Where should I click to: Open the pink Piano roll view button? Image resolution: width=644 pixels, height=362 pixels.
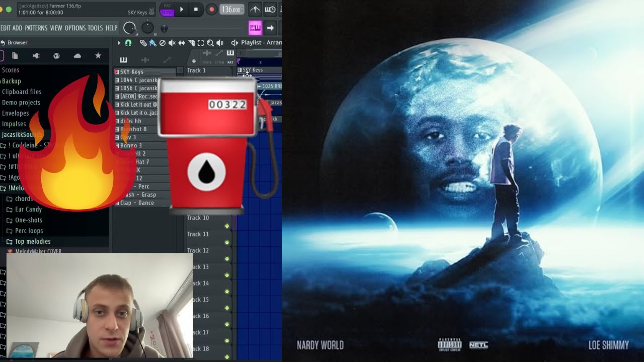[255, 28]
